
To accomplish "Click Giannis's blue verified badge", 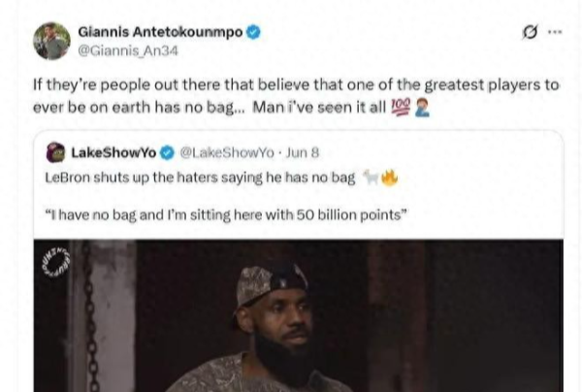I will [253, 32].
